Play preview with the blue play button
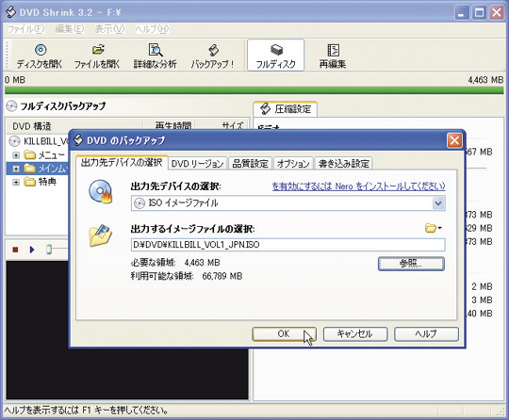Image resolution: width=509 pixels, height=420 pixels. click(32, 250)
